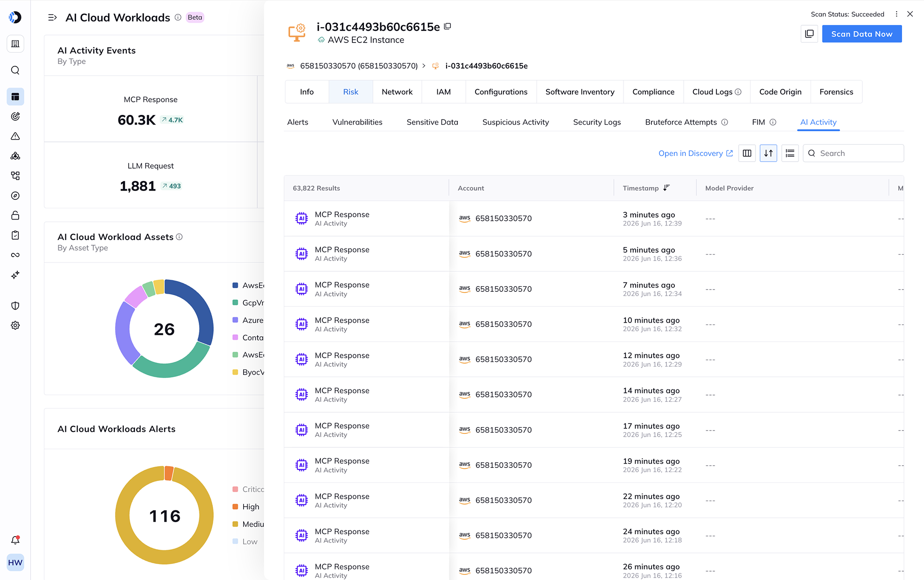Click the blue AwsE legend swatch
The height and width of the screenshot is (580, 924).
[236, 285]
